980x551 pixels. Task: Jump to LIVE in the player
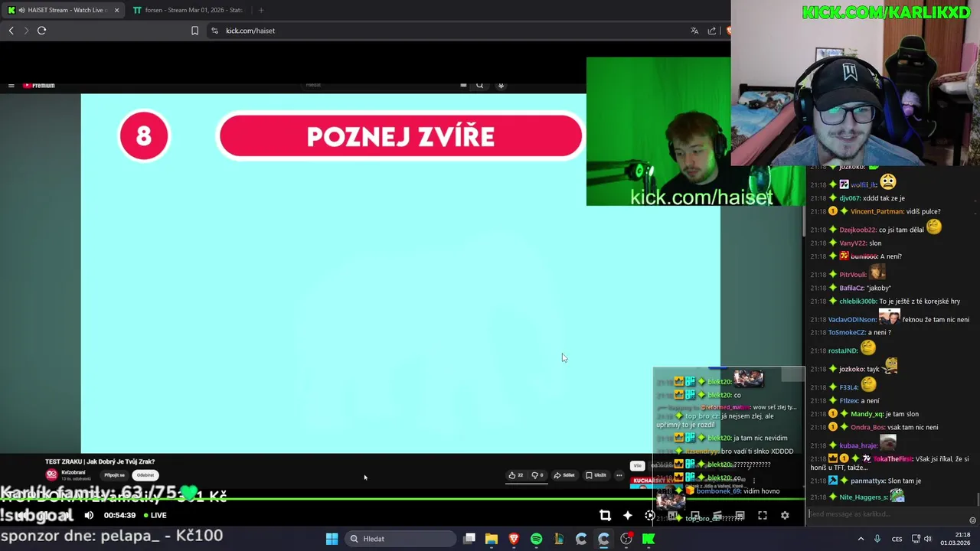(155, 515)
